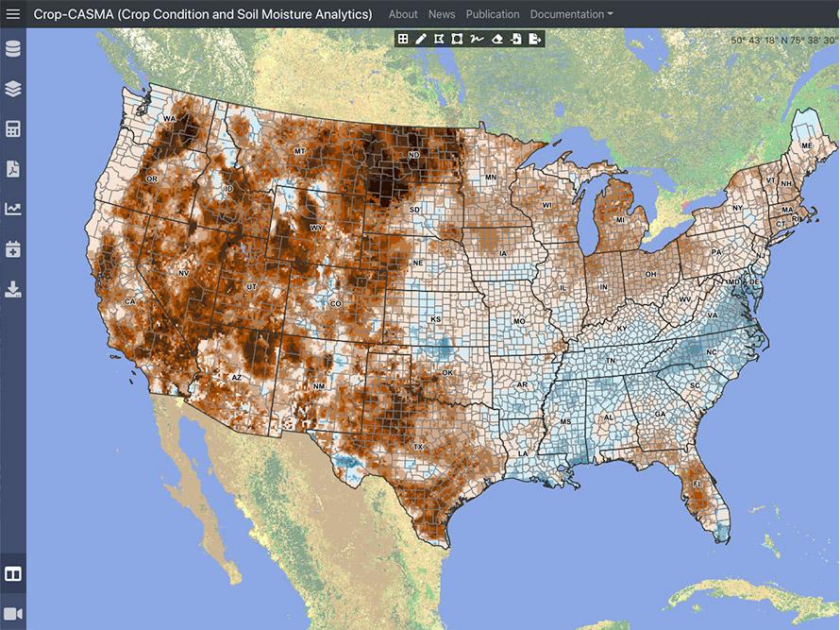The image size is (840, 630).
Task: Switch to the Publication page
Action: tap(492, 14)
